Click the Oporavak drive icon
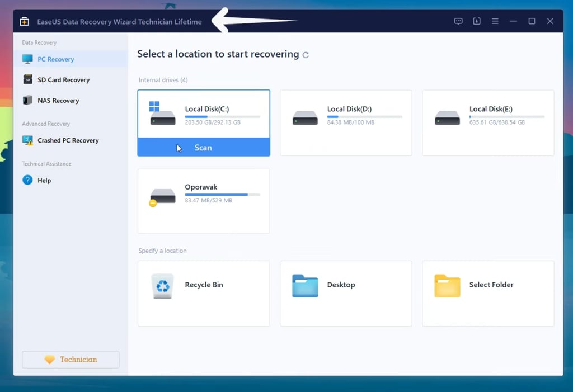The width and height of the screenshot is (573, 392). click(x=162, y=197)
